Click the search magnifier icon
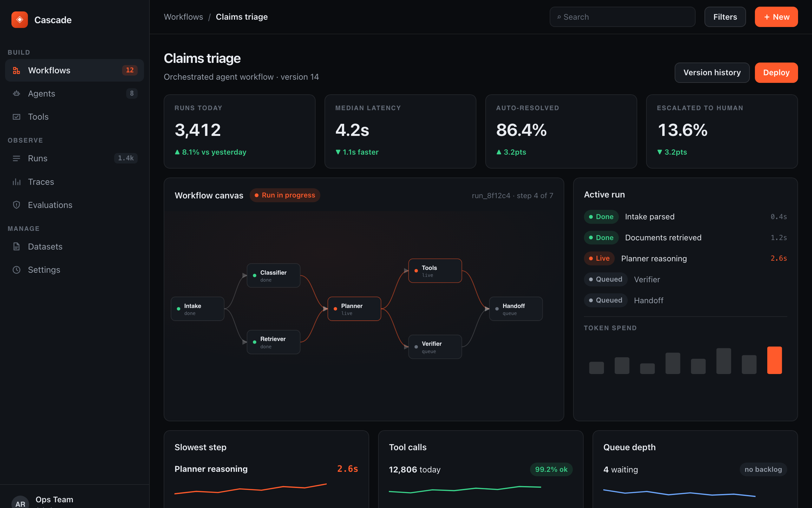Viewport: 812px width, 508px height. point(559,17)
